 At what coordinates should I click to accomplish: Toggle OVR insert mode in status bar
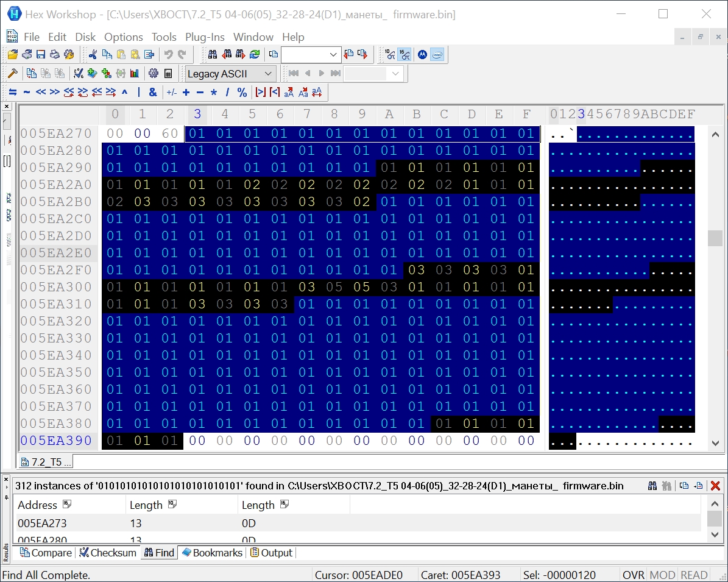pos(633,575)
